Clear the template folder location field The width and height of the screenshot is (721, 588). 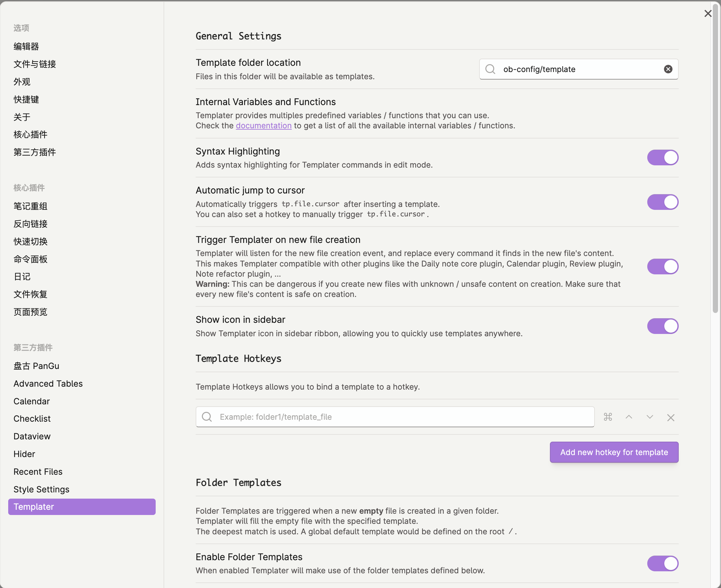668,69
